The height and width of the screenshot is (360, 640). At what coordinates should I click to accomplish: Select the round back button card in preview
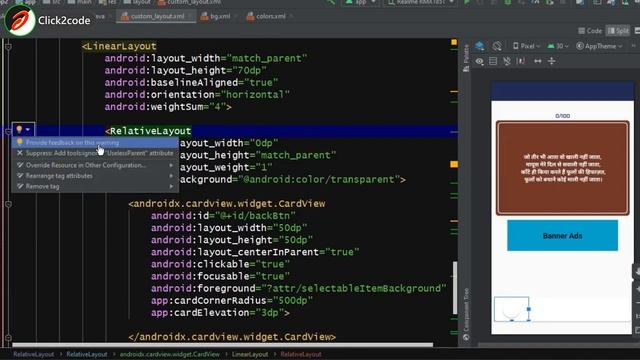(x=511, y=309)
